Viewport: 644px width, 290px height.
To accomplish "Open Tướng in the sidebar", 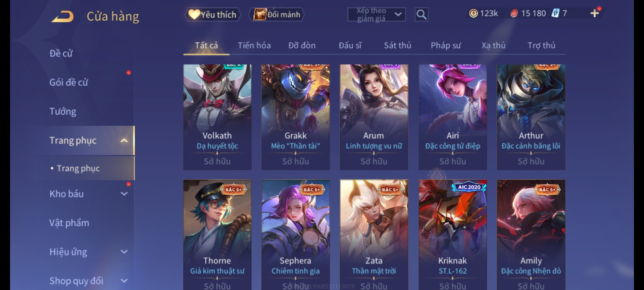I will click(x=63, y=111).
